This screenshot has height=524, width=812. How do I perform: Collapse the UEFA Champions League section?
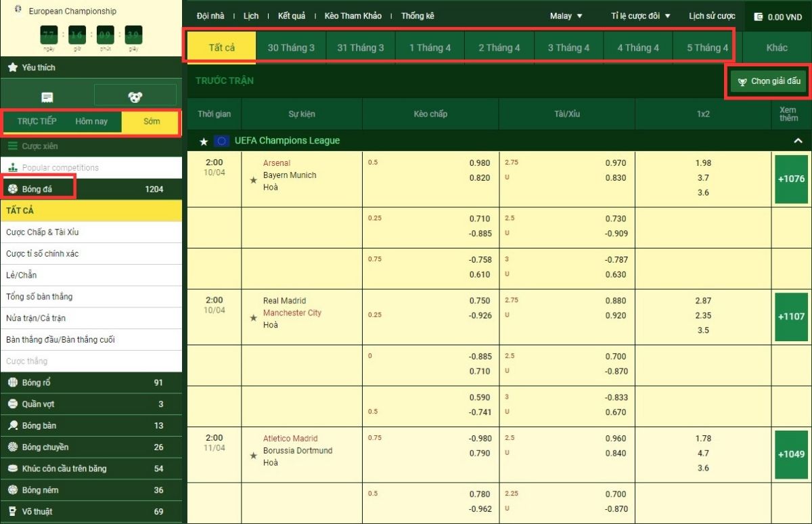pos(798,141)
